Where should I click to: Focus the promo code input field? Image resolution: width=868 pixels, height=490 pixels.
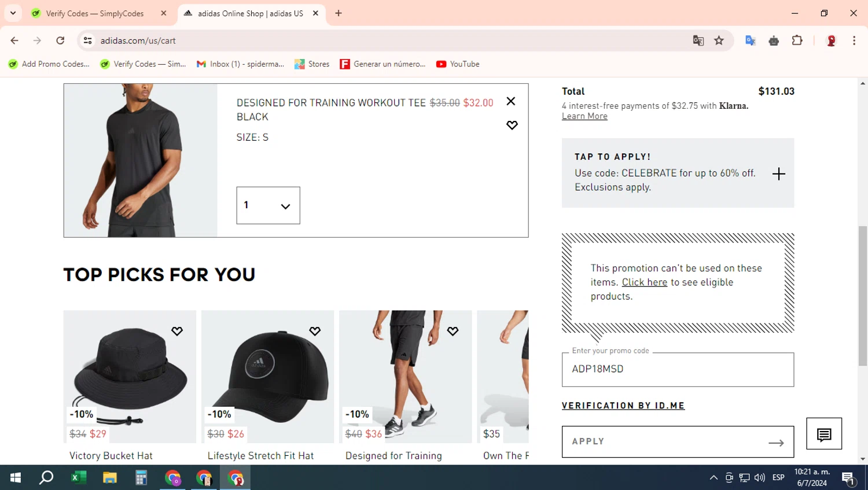[x=678, y=370]
